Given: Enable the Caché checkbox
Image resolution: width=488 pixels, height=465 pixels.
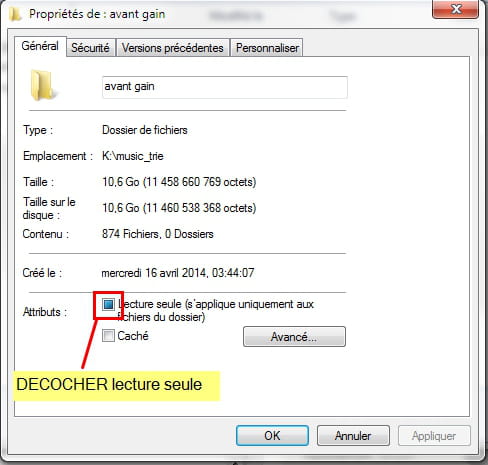Looking at the screenshot, I should (108, 336).
